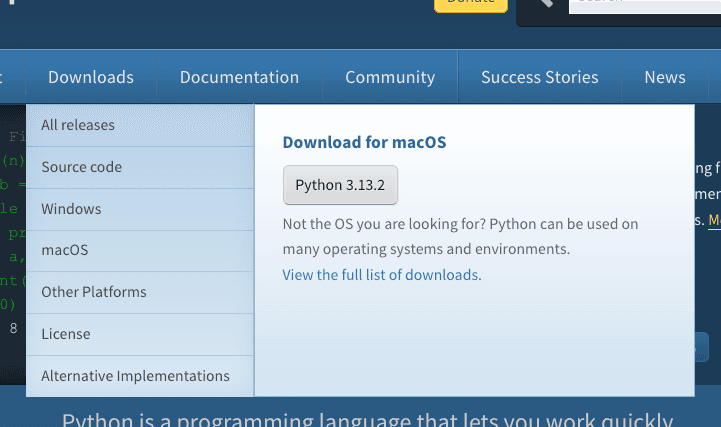This screenshot has height=427, width=721.
Task: Follow View the full list of downloads link
Action: [381, 275]
